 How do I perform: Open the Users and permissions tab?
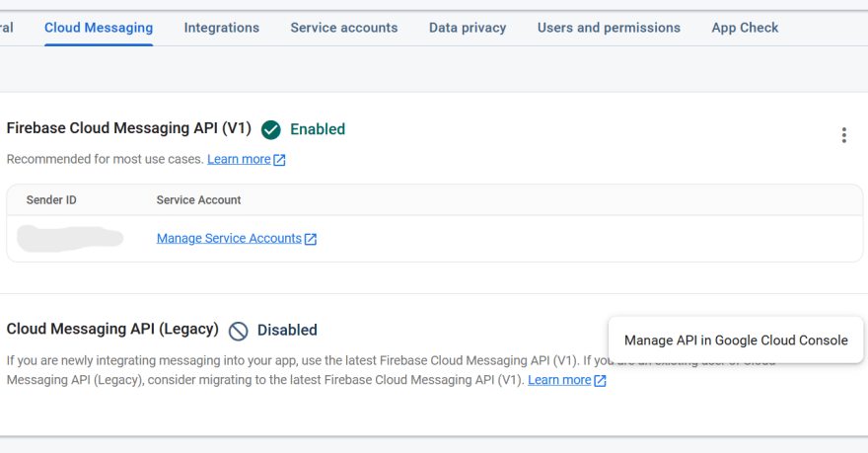609,28
